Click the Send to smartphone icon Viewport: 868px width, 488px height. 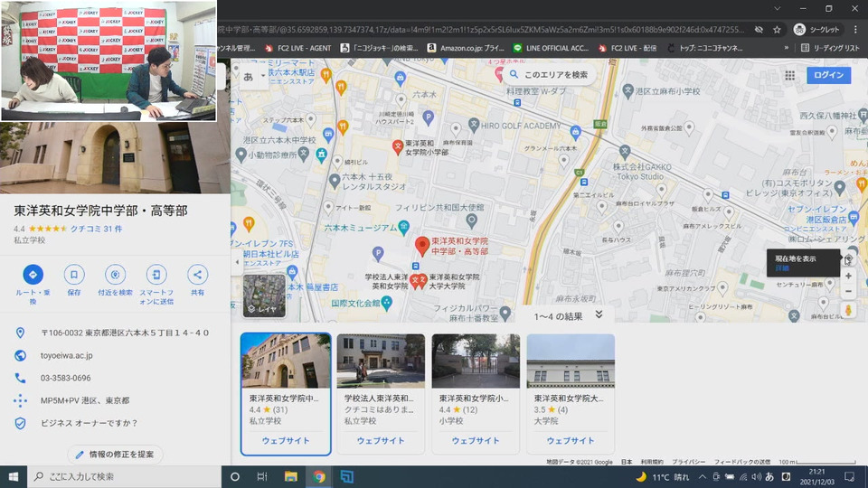click(156, 275)
